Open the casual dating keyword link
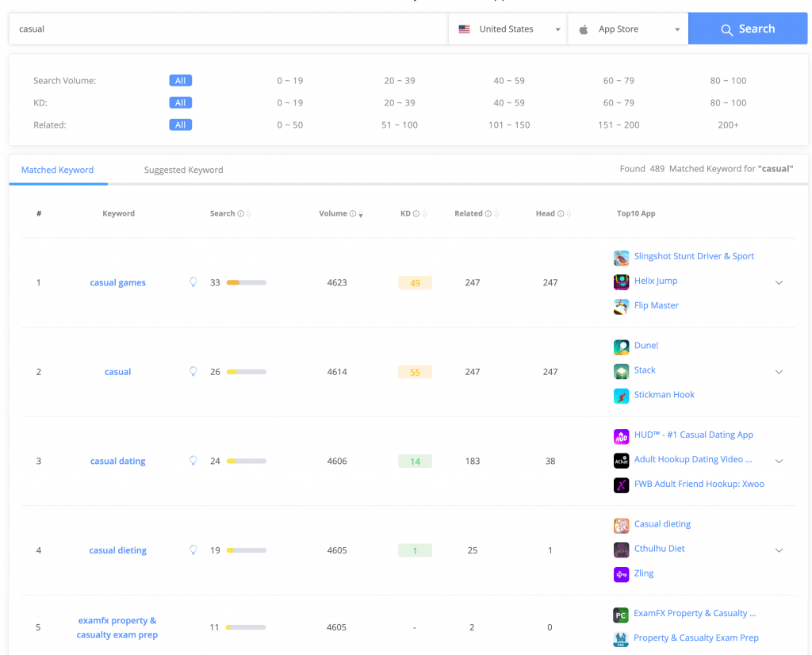Image resolution: width=812 pixels, height=655 pixels. (x=117, y=462)
